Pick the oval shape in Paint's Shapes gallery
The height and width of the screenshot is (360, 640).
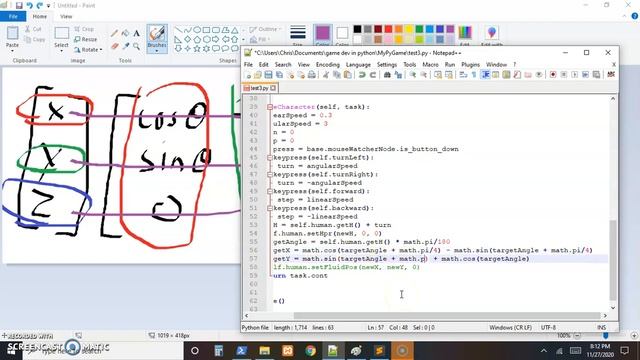pos(197,30)
